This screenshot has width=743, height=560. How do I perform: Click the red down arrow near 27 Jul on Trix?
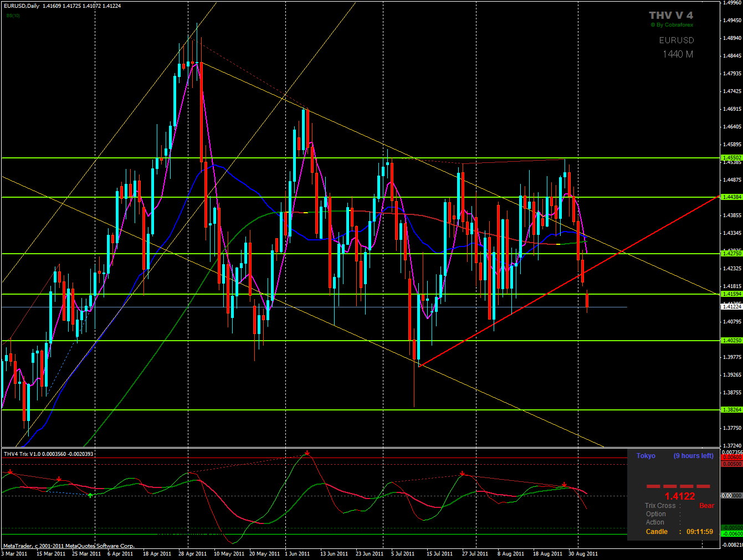462,474
